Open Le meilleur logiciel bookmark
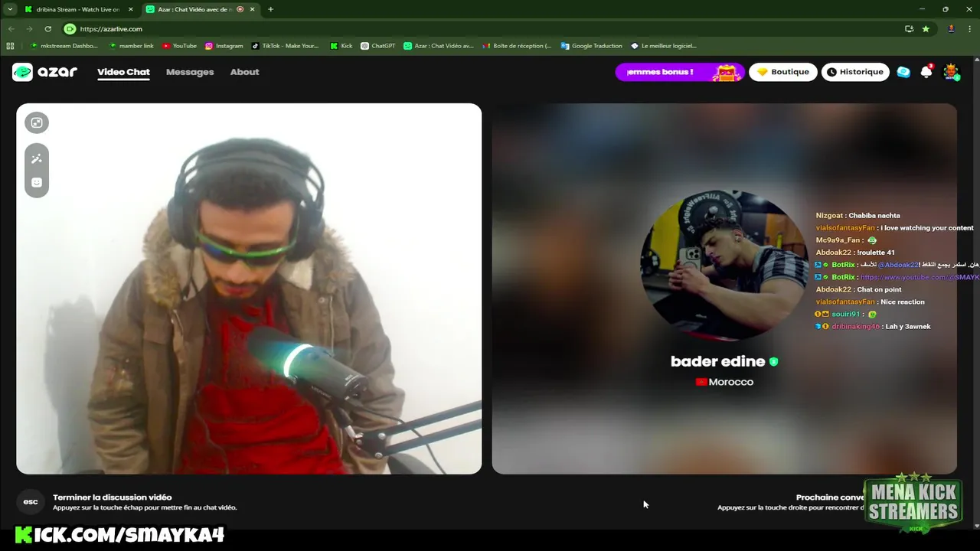Screen dimensions: 980x551 (663, 46)
